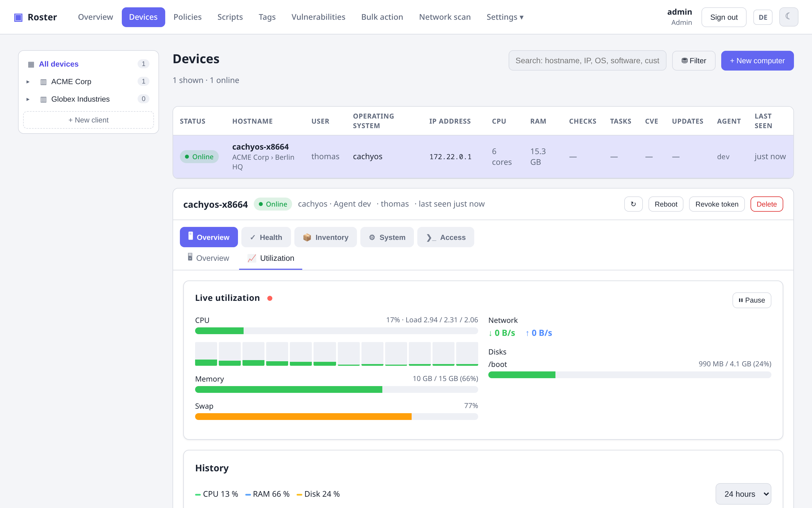
Task: Click the LAST SEEN column header
Action: 763,121
